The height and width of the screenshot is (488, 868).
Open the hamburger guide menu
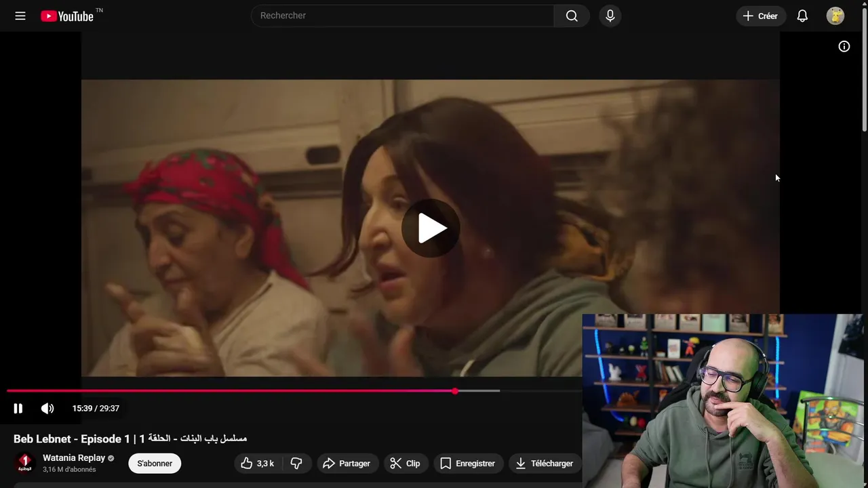(20, 16)
